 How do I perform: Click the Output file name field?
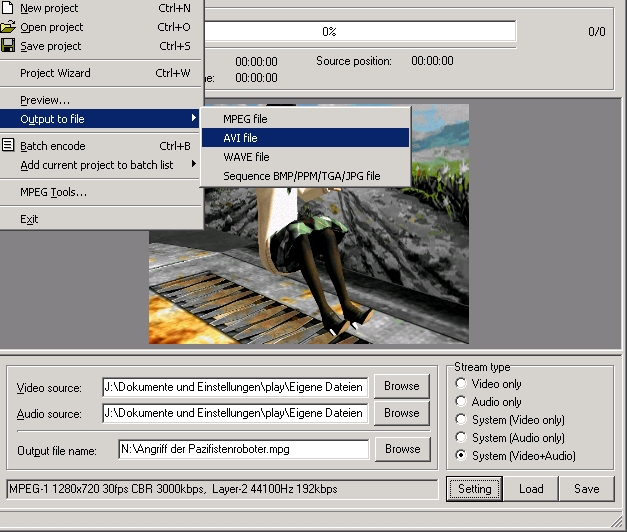[x=243, y=450]
